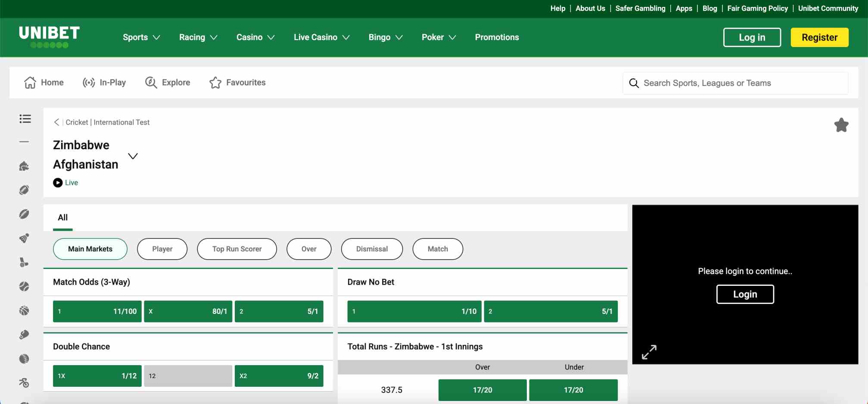Click the Register button
The width and height of the screenshot is (868, 404).
819,37
